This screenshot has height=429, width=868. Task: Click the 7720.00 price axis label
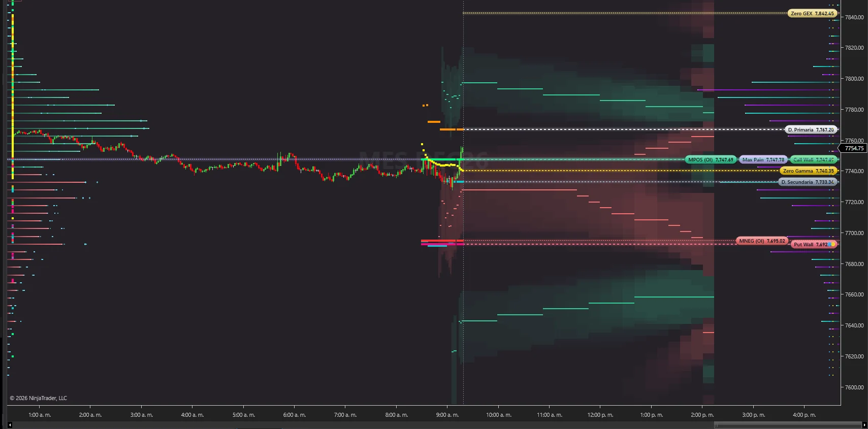(854, 202)
